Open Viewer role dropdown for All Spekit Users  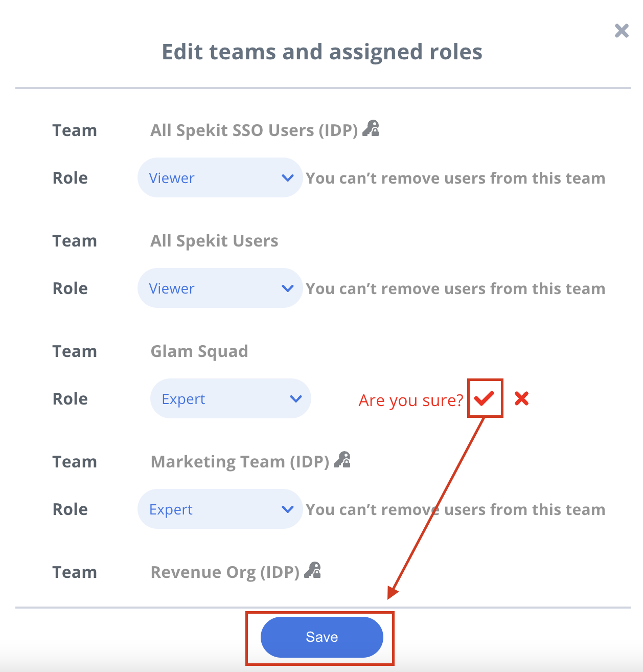220,288
